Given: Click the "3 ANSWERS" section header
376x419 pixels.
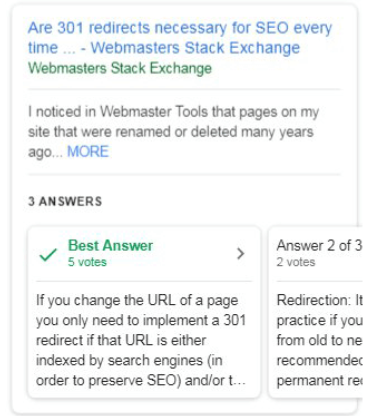Looking at the screenshot, I should tap(65, 201).
